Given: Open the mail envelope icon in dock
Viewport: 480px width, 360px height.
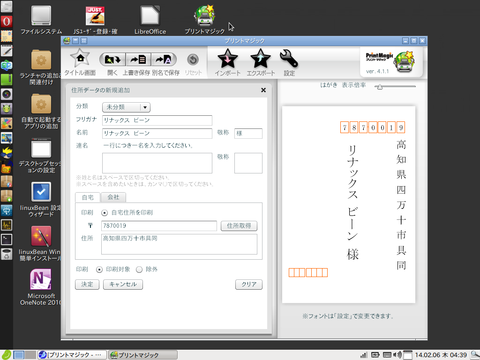Looking at the screenshot, I should 6,36.
